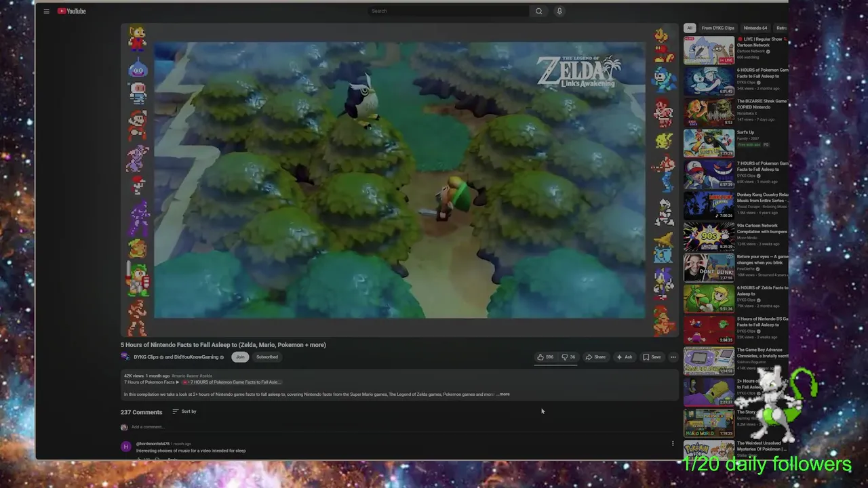868x488 pixels.
Task: Open 6 HOURS of Zelda Facts thumbnail
Action: coord(709,300)
